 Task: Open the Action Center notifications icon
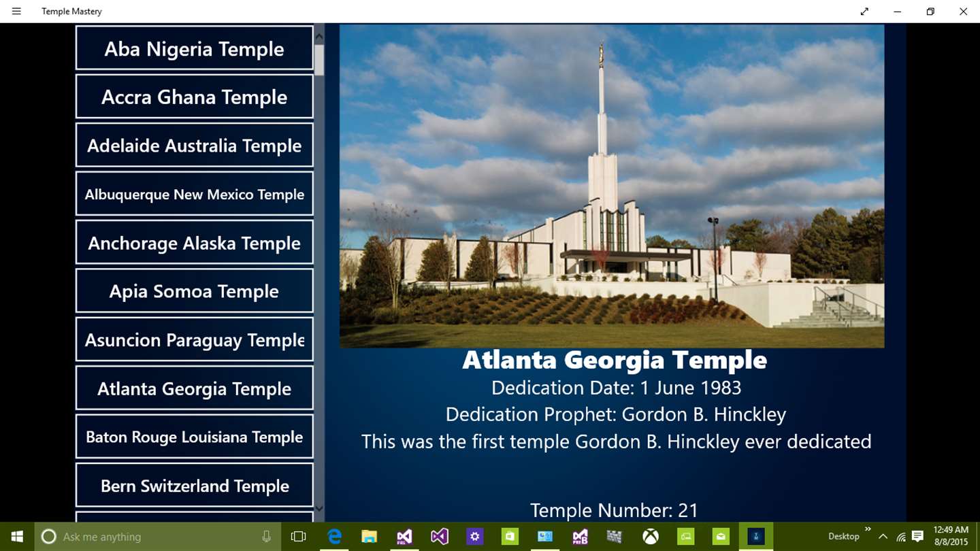917,537
